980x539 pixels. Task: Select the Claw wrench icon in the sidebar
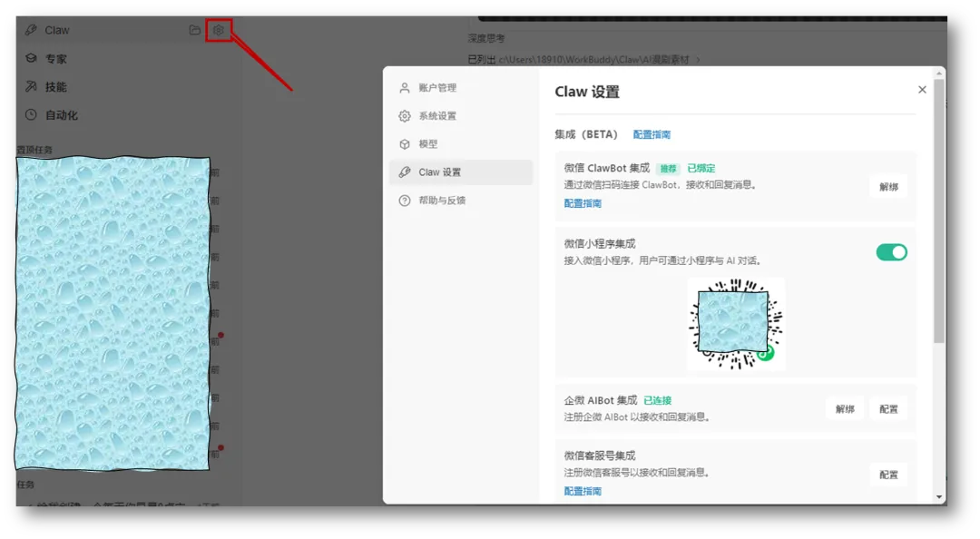click(x=31, y=30)
